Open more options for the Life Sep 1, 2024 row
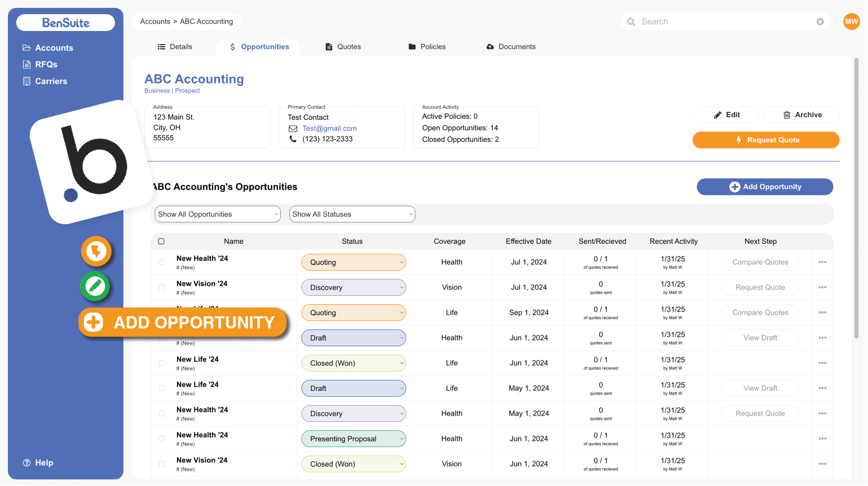 [x=822, y=313]
